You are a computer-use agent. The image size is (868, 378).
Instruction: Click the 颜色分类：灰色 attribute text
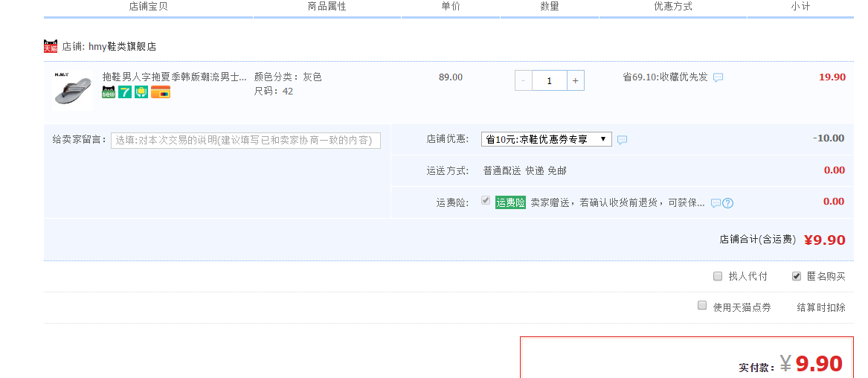288,77
